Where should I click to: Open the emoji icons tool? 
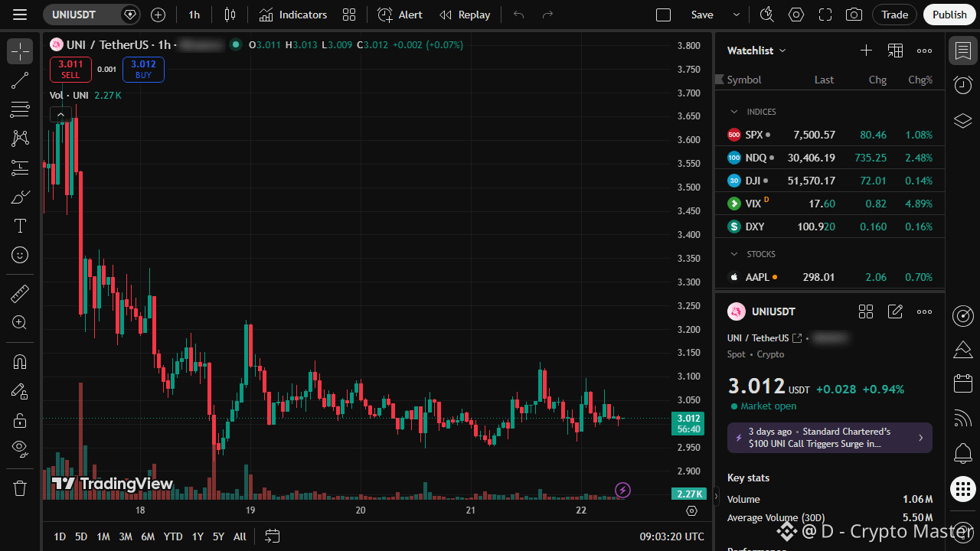click(20, 255)
